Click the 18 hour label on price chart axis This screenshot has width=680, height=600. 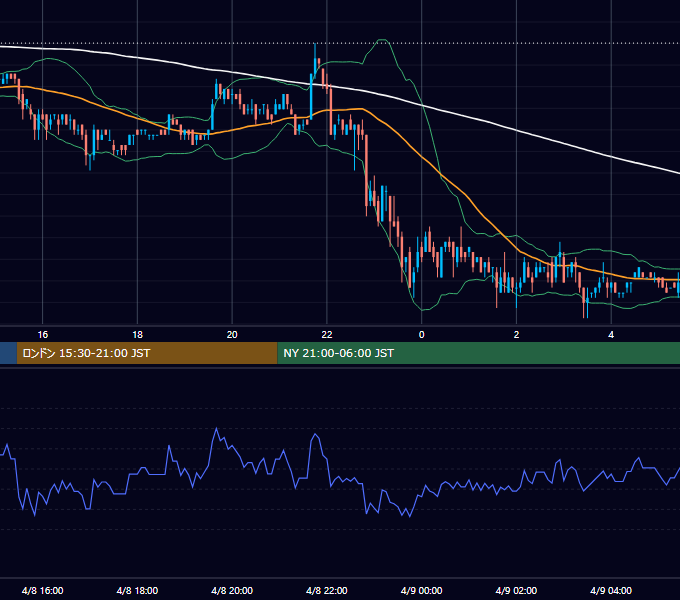coord(137,335)
